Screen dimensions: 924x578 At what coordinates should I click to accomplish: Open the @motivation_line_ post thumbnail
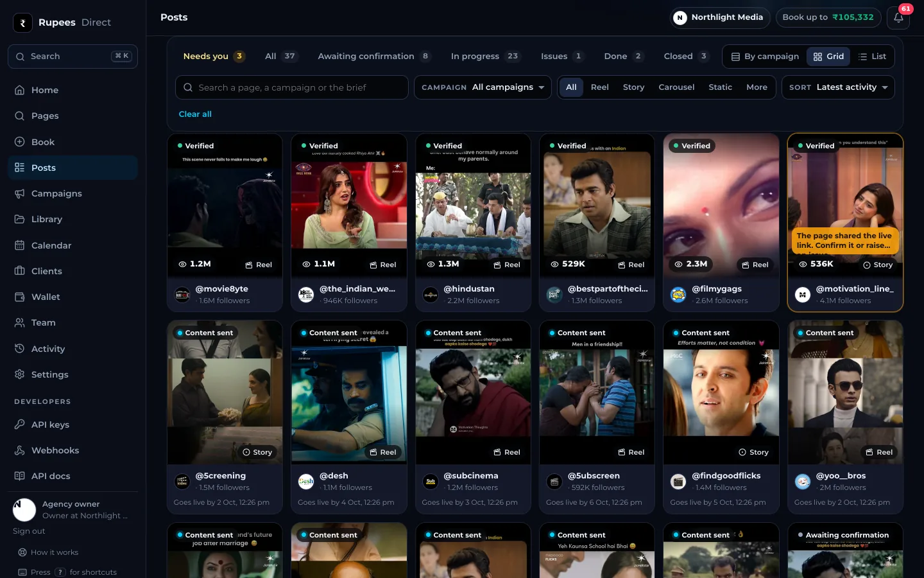click(845, 206)
